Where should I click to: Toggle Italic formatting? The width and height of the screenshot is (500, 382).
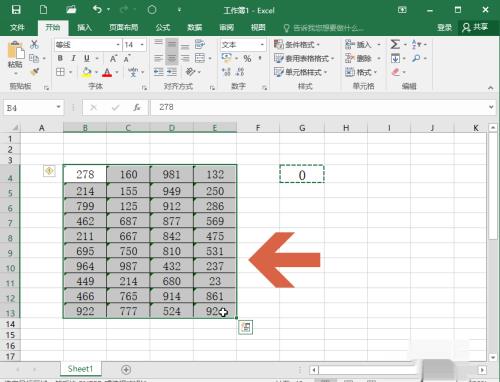click(73, 58)
